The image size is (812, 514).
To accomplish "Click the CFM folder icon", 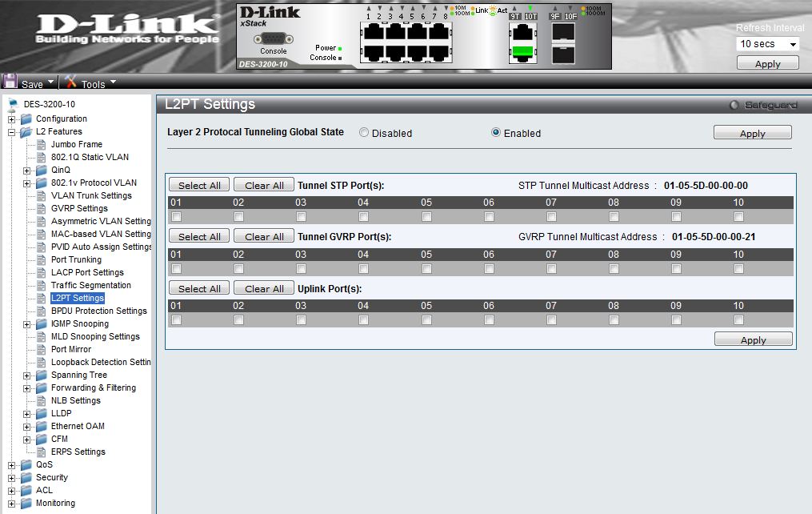I will (x=42, y=440).
